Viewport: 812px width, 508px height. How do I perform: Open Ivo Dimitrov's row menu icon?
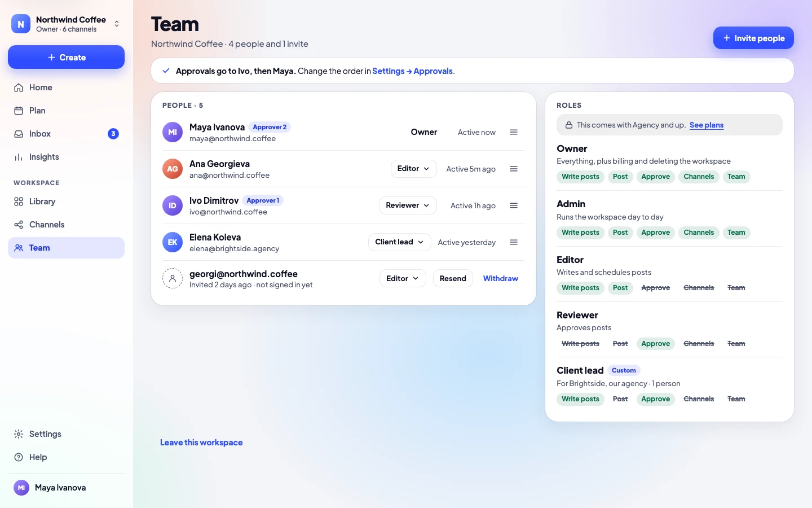[514, 205]
